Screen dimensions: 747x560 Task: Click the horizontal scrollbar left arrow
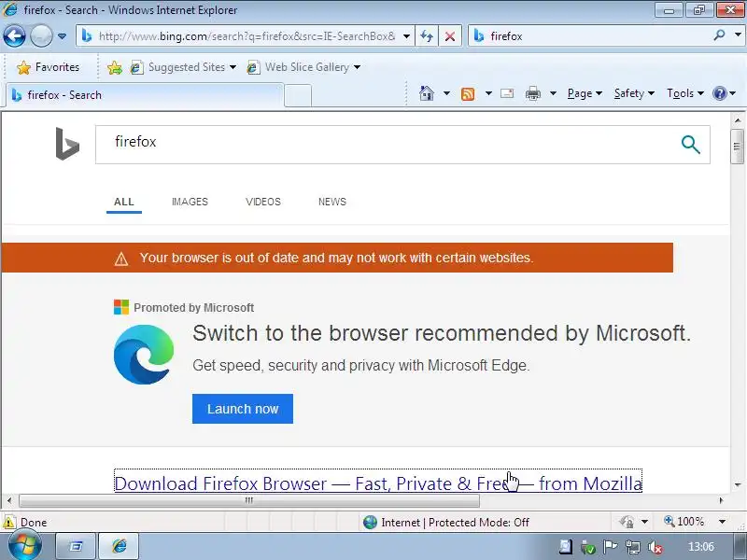pyautogui.click(x=9, y=500)
